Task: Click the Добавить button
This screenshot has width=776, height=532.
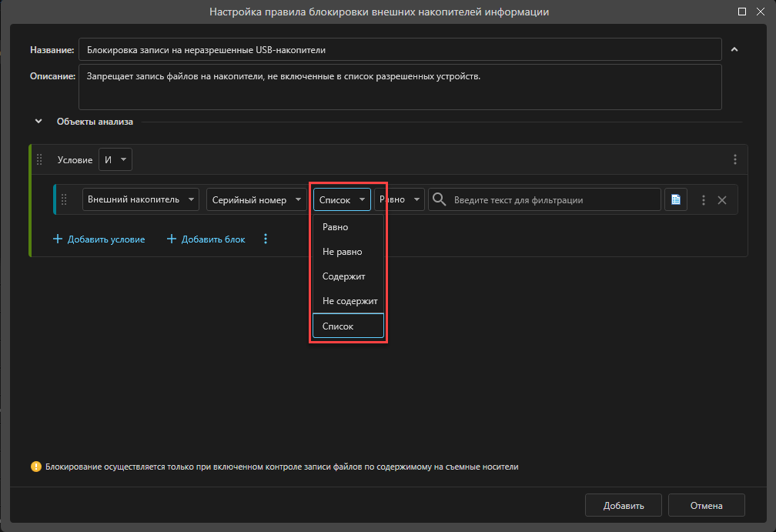Action: pyautogui.click(x=624, y=505)
